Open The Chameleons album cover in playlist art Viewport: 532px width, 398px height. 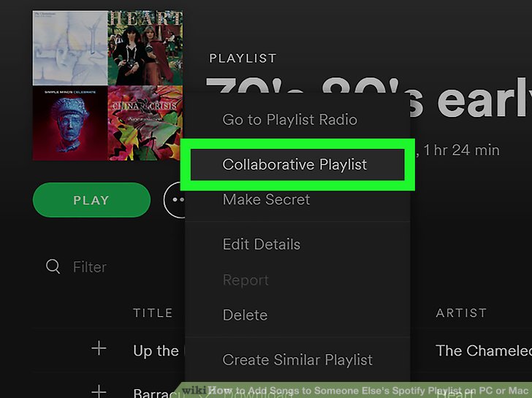(x=69, y=47)
